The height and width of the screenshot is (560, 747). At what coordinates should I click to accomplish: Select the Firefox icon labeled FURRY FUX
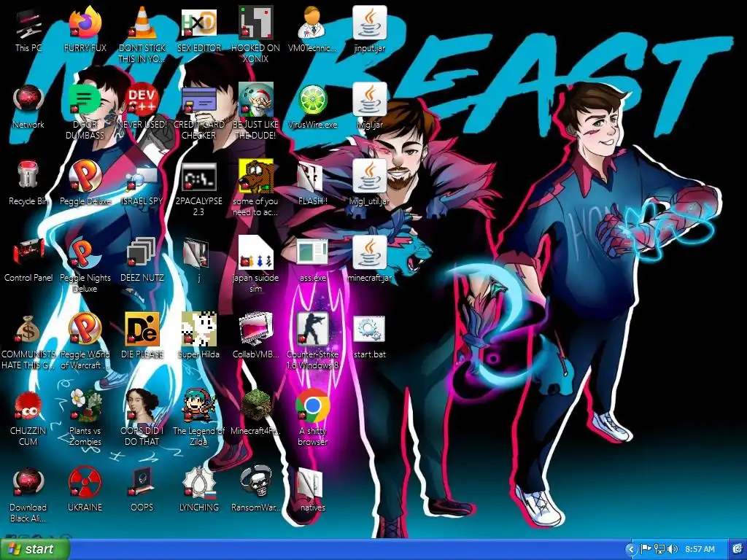point(85,23)
